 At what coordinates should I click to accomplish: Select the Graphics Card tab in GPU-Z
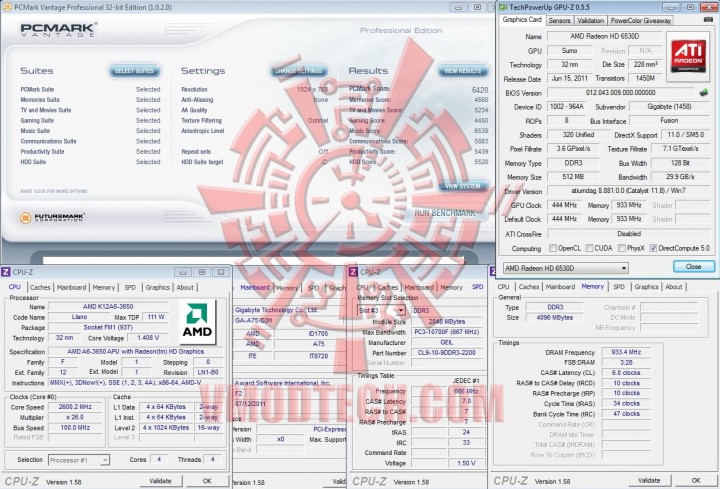pyautogui.click(x=522, y=20)
